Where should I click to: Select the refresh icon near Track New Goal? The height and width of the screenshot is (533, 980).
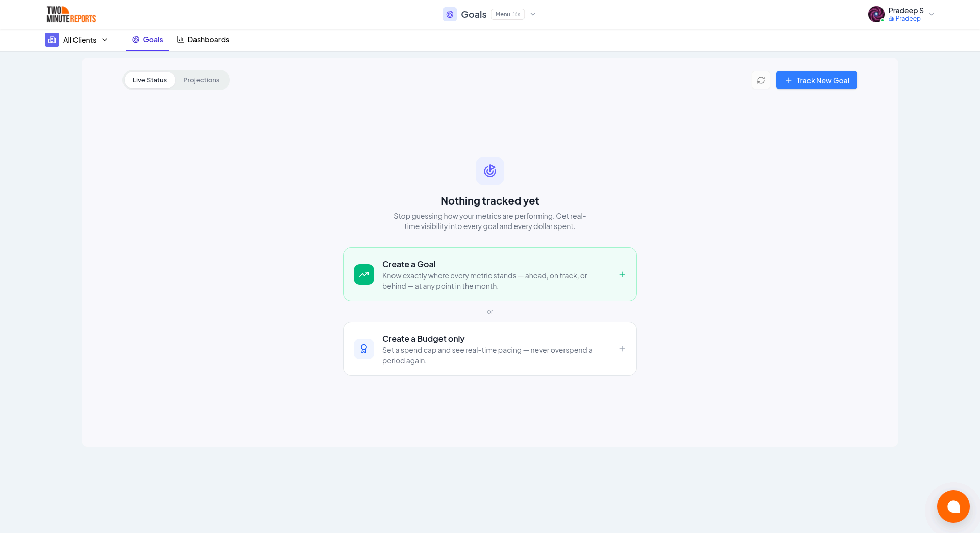click(761, 80)
